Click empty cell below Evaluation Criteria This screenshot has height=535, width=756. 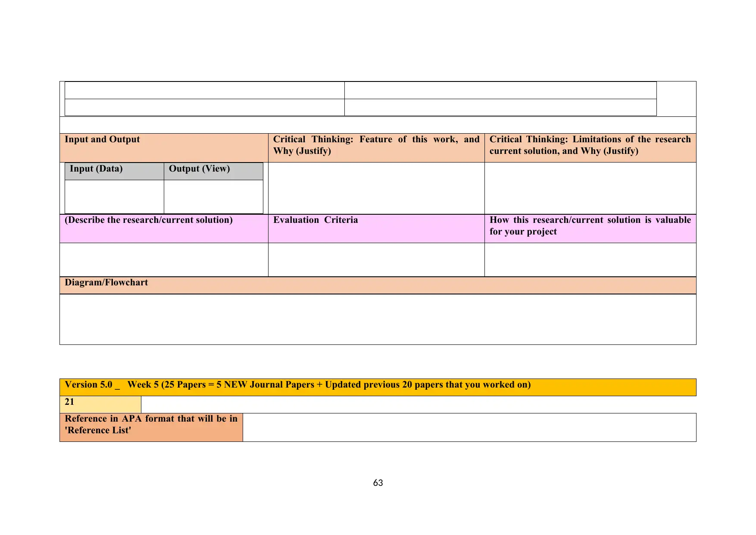[x=376, y=260]
